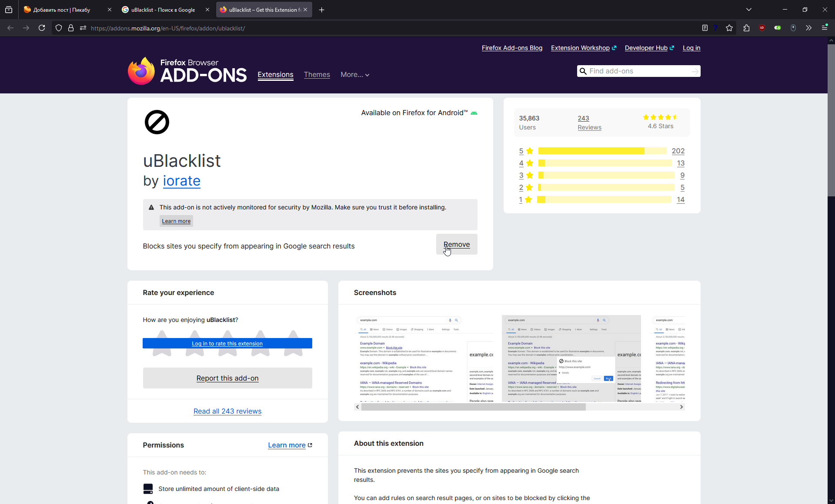Open the 243 Reviews link in stats card

coord(589,123)
